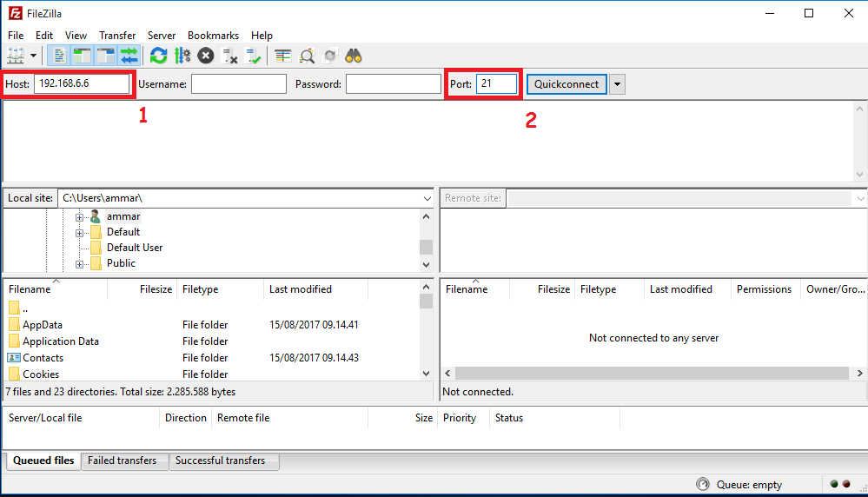
Task: Refresh the file and folder lists
Action: [158, 56]
